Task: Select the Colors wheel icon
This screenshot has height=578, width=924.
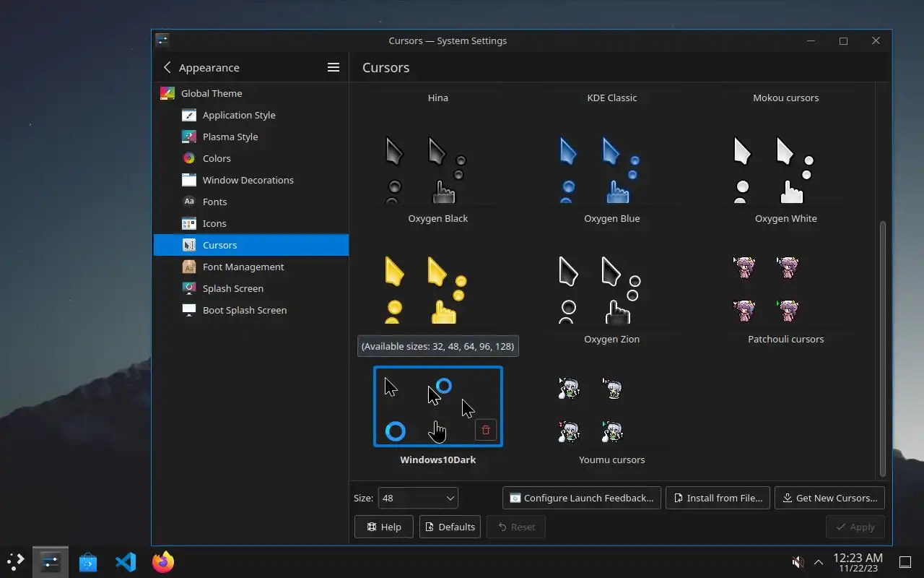Action: pyautogui.click(x=189, y=158)
